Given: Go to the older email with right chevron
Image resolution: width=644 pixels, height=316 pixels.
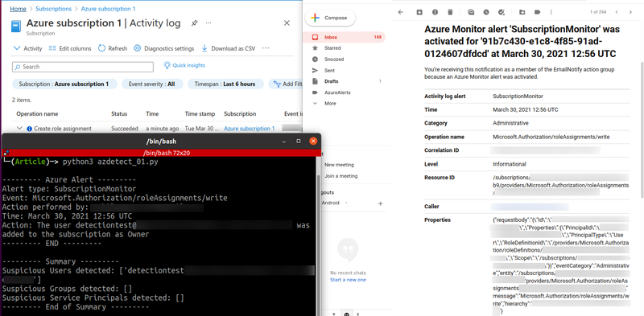Looking at the screenshot, I should pos(630,12).
